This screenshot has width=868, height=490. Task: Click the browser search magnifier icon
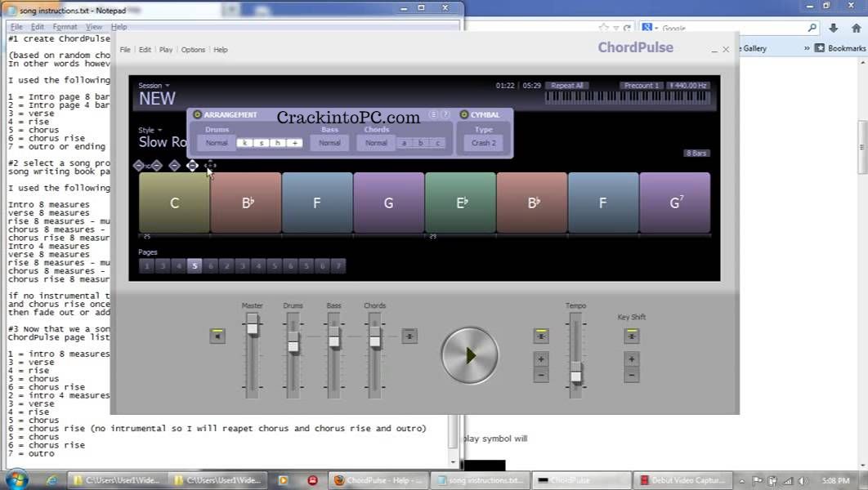tap(812, 28)
